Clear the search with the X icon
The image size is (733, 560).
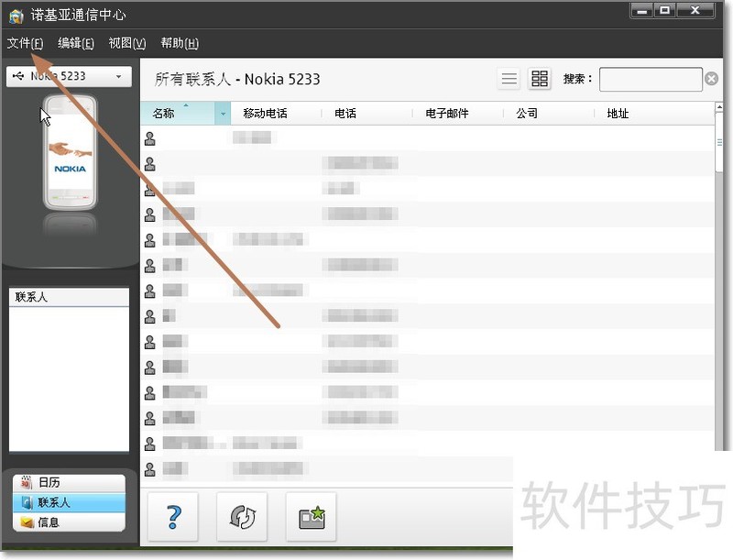point(712,79)
